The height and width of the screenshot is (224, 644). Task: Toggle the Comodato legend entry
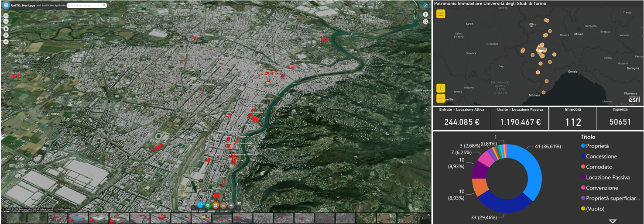pyautogui.click(x=599, y=167)
